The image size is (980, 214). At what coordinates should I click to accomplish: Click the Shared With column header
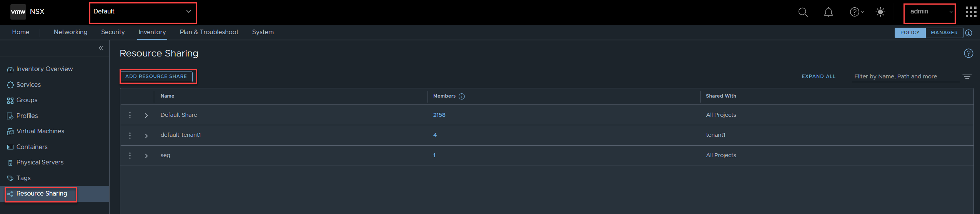[721, 96]
